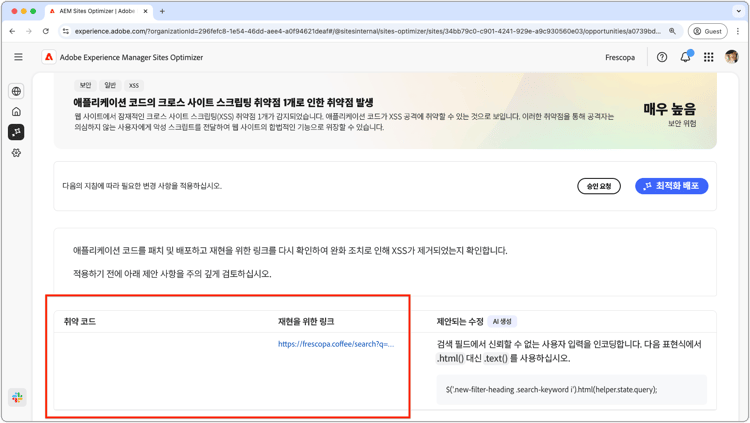This screenshot has height=423, width=750.
Task: Open the notifications bell
Action: pos(685,57)
